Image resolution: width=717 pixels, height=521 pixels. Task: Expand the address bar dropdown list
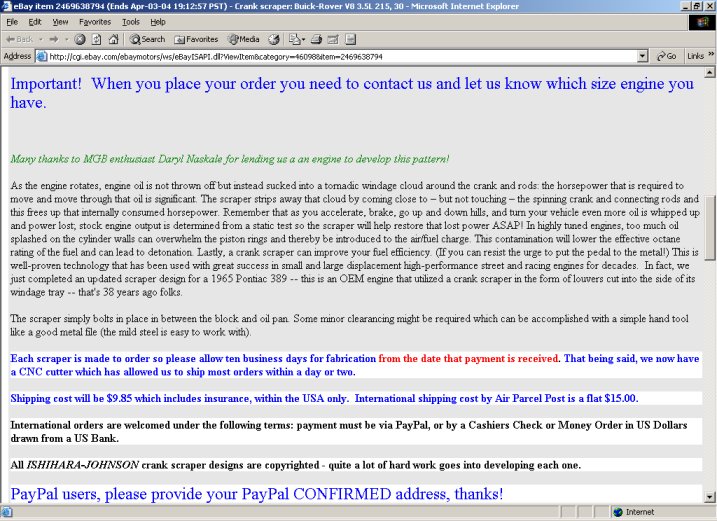point(642,56)
